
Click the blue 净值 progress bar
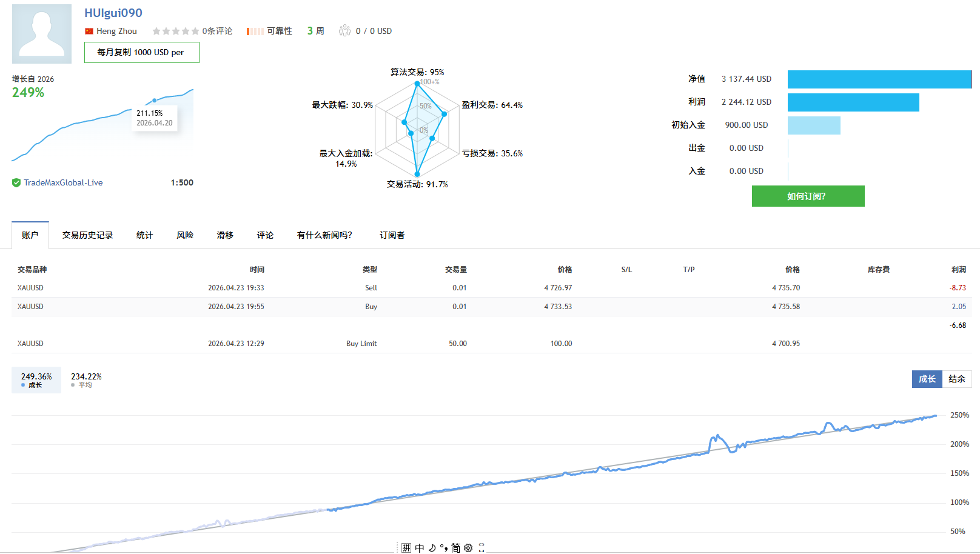(879, 79)
